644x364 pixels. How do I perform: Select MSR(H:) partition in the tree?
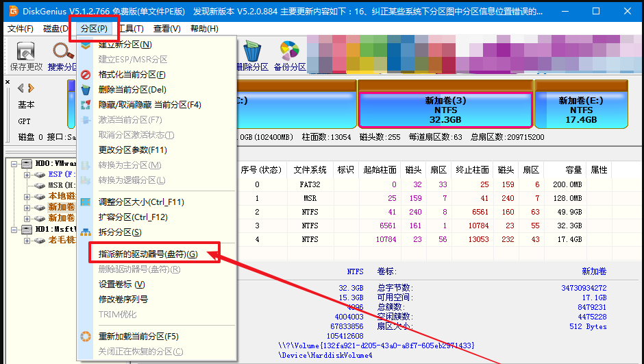62,185
